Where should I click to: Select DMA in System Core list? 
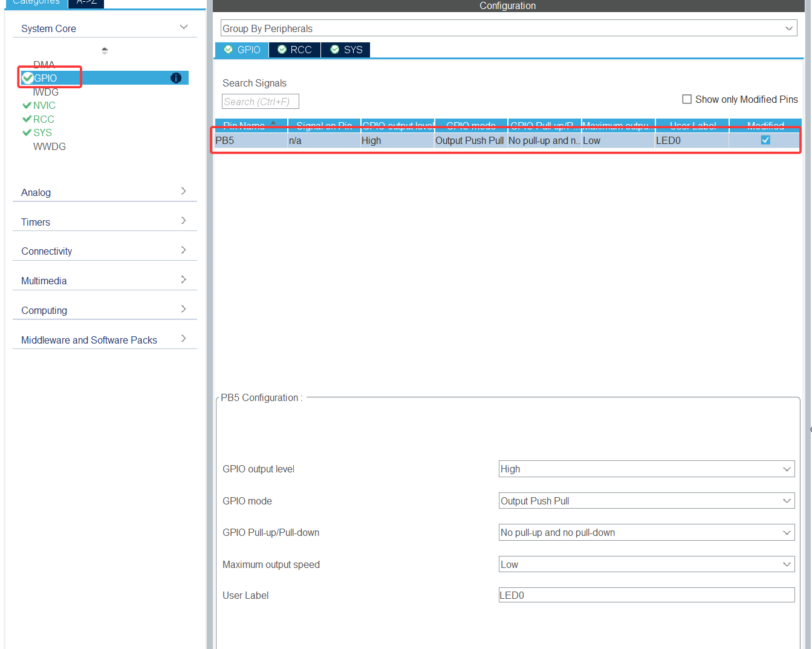pos(44,65)
